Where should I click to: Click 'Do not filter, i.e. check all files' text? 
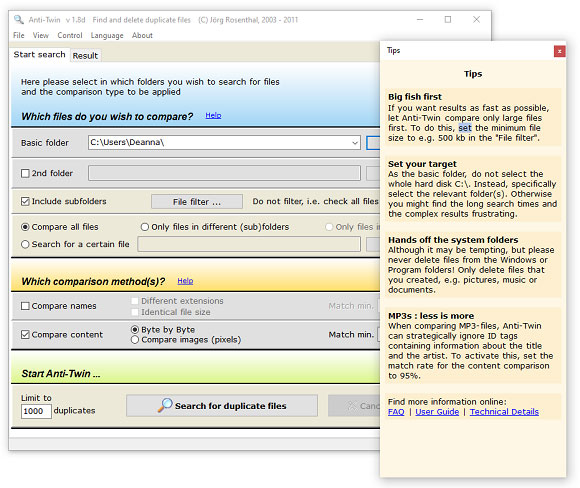click(315, 201)
